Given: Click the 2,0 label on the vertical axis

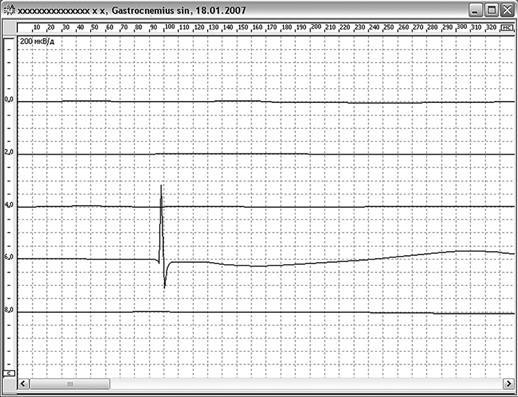Looking at the screenshot, I should pyautogui.click(x=9, y=152).
